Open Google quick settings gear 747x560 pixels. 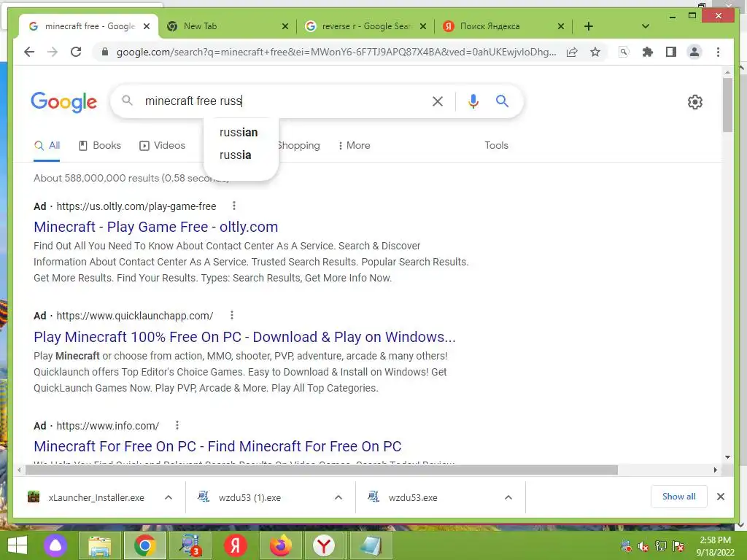[x=694, y=102]
